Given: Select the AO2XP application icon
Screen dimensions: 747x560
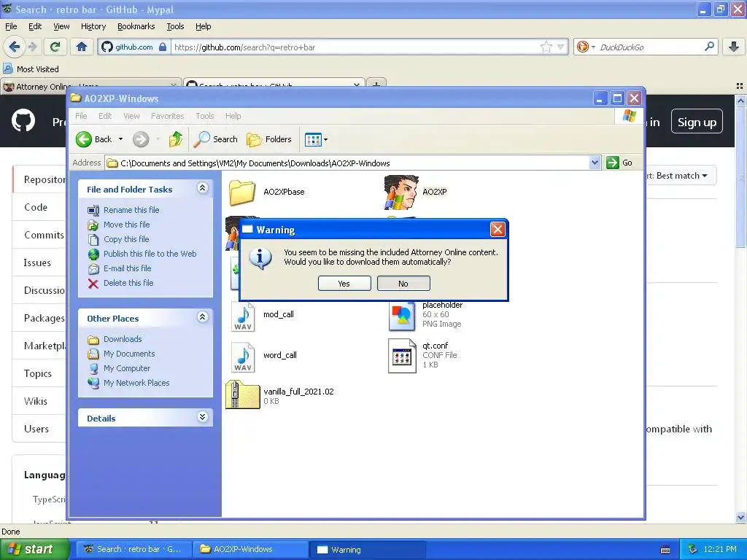Looking at the screenshot, I should (x=400, y=192).
